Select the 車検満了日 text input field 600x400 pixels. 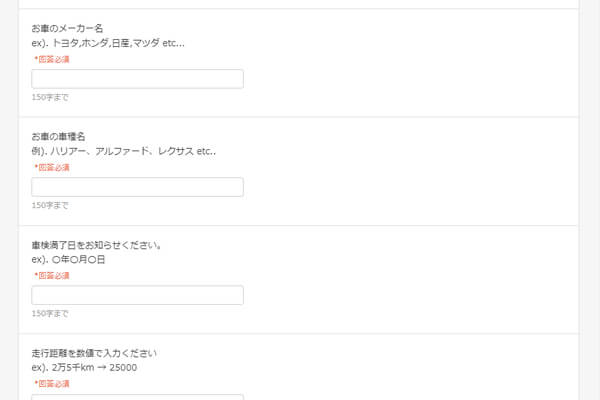pyautogui.click(x=137, y=295)
